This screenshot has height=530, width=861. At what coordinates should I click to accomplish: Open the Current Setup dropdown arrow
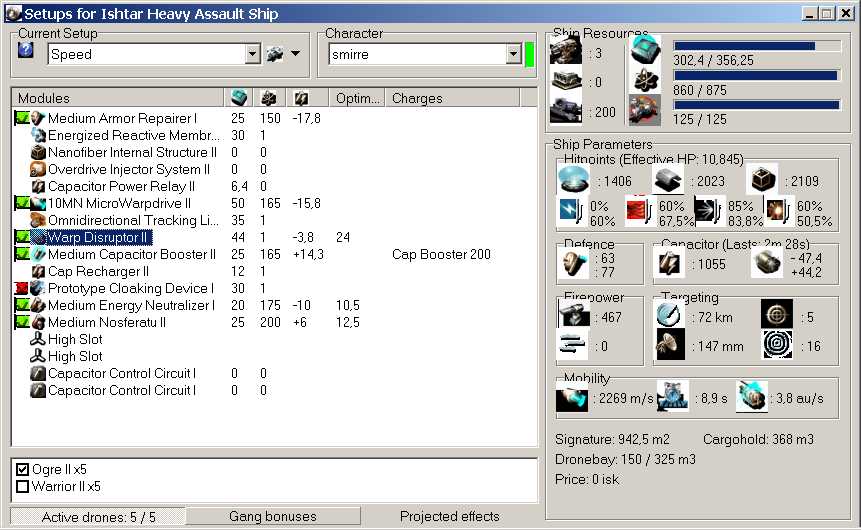pyautogui.click(x=252, y=54)
